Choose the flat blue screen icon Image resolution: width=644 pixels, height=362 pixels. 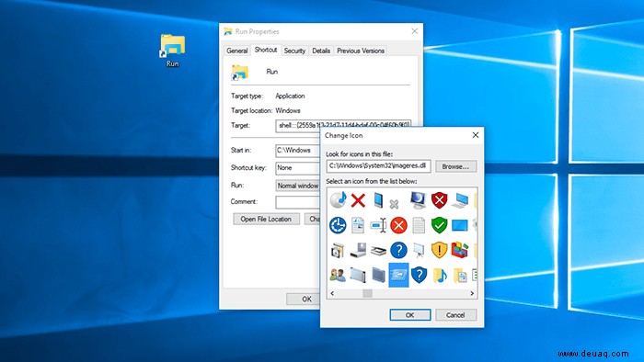(460, 225)
